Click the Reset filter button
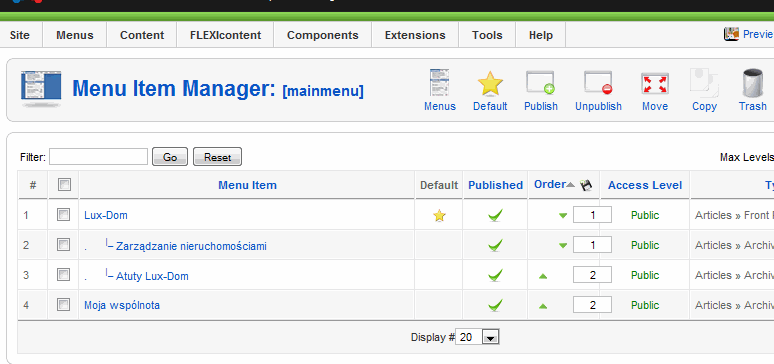Viewport: 774px width, 364px height. click(217, 157)
